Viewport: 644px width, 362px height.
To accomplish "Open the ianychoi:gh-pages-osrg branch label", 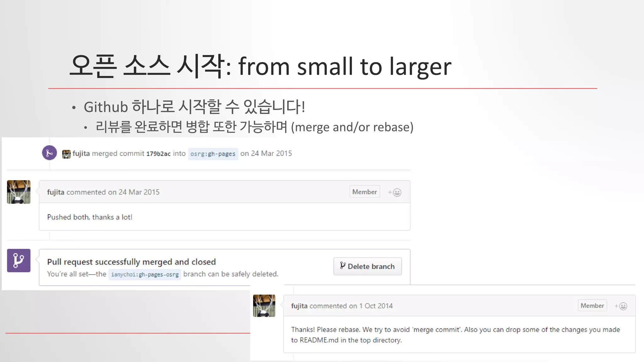I will click(x=145, y=274).
